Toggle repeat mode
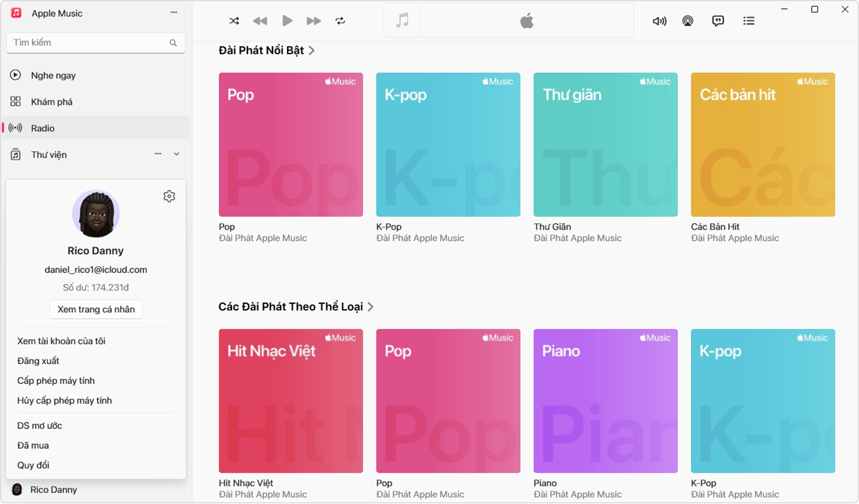The height and width of the screenshot is (504, 859). [341, 21]
